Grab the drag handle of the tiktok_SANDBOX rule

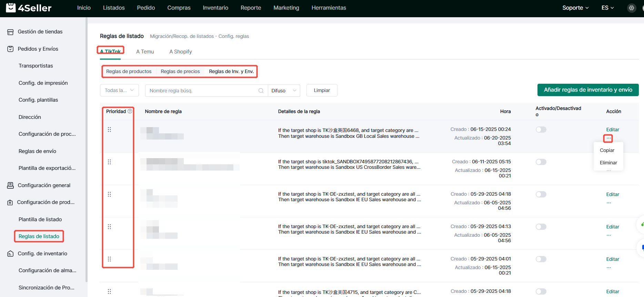109,162
